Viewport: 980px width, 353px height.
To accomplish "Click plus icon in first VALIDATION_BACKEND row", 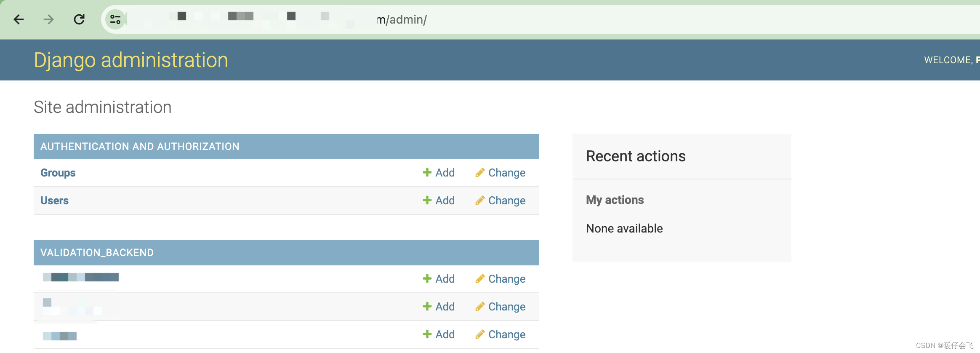I will [427, 278].
